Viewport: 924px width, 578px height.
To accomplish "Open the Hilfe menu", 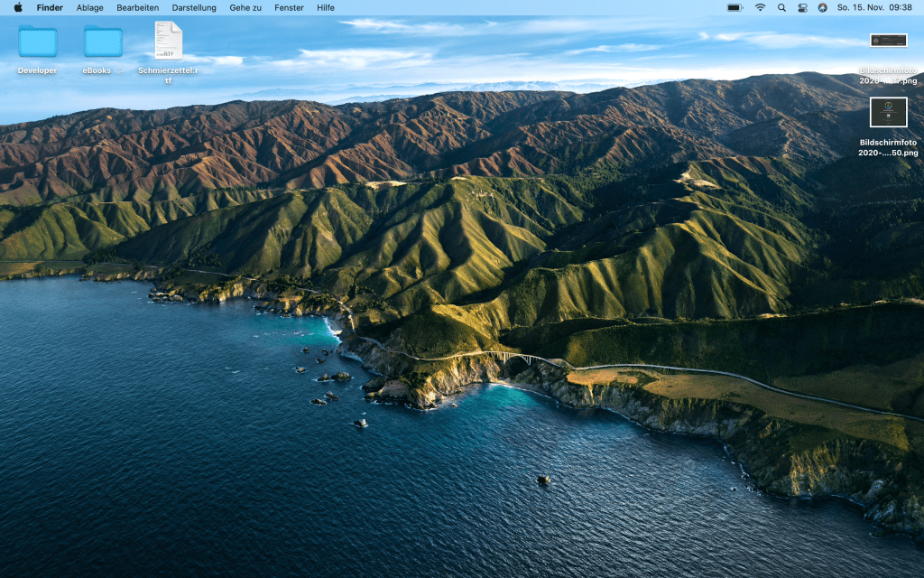I will coord(326,7).
